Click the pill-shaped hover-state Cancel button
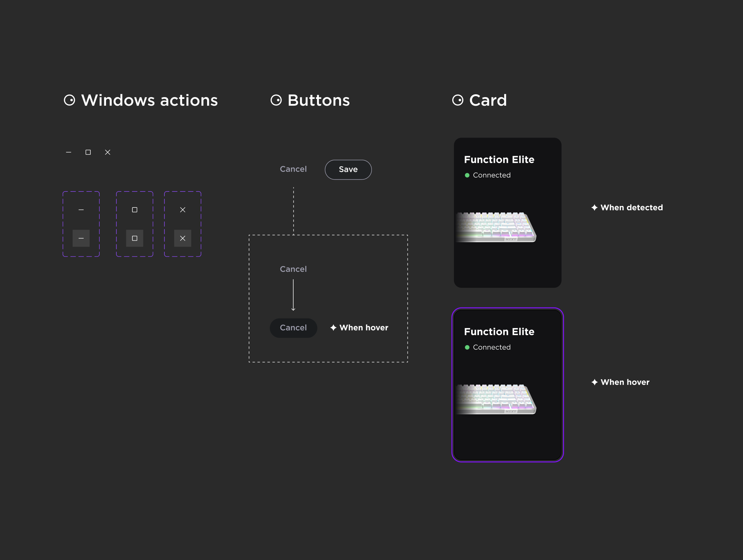The image size is (743, 560). coord(293,328)
